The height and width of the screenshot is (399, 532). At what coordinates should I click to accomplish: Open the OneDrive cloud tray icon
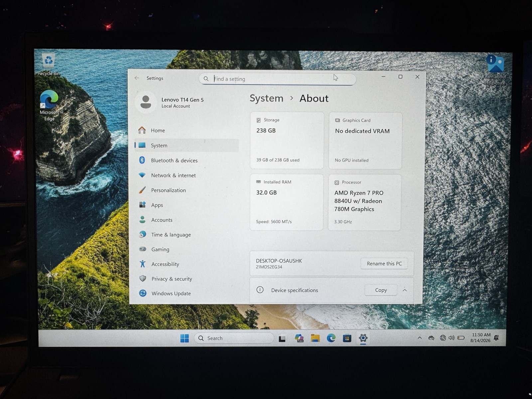coord(431,338)
